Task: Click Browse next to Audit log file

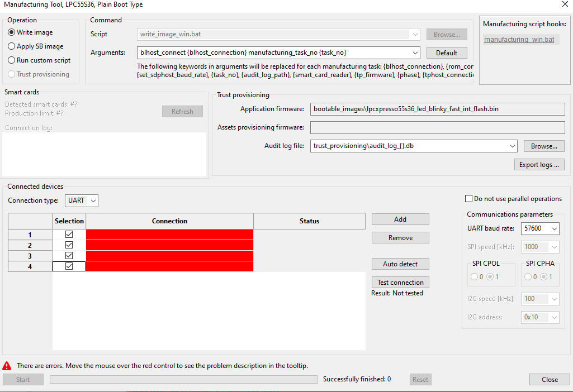Action: (x=543, y=146)
